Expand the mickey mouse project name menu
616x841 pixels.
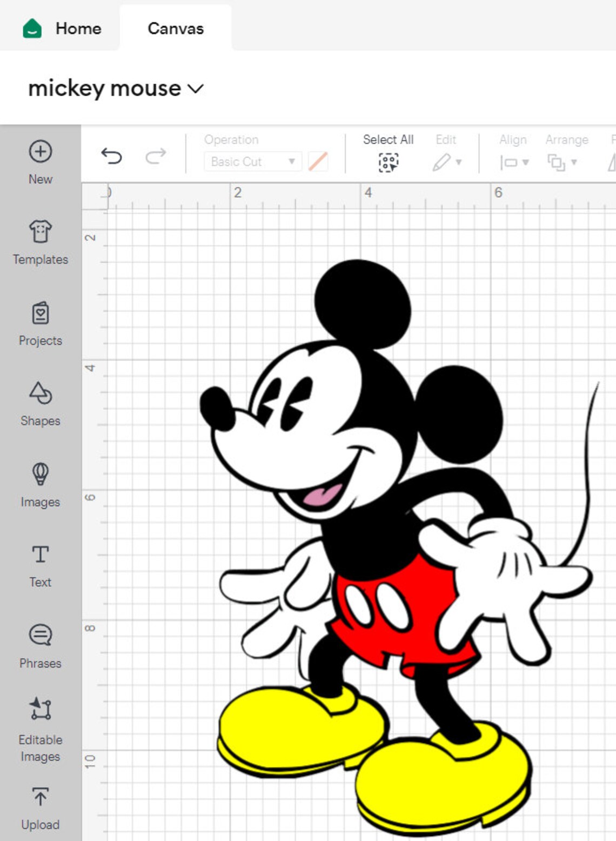(x=196, y=89)
